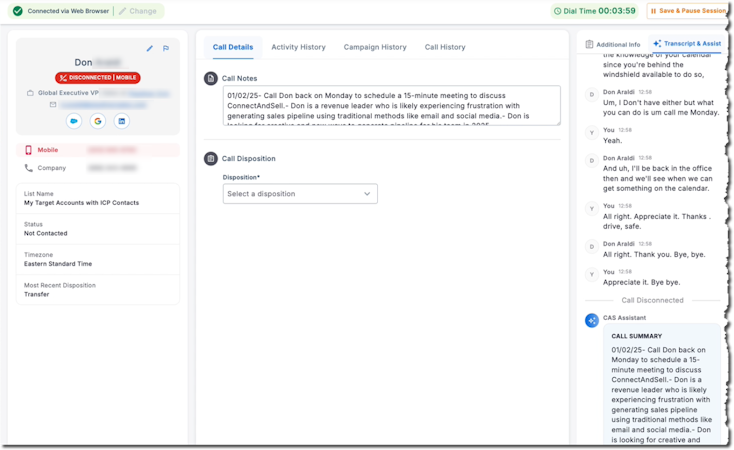This screenshot has height=450, width=734.
Task: Click the Dial Time 00:03:59 indicator
Action: coord(595,11)
